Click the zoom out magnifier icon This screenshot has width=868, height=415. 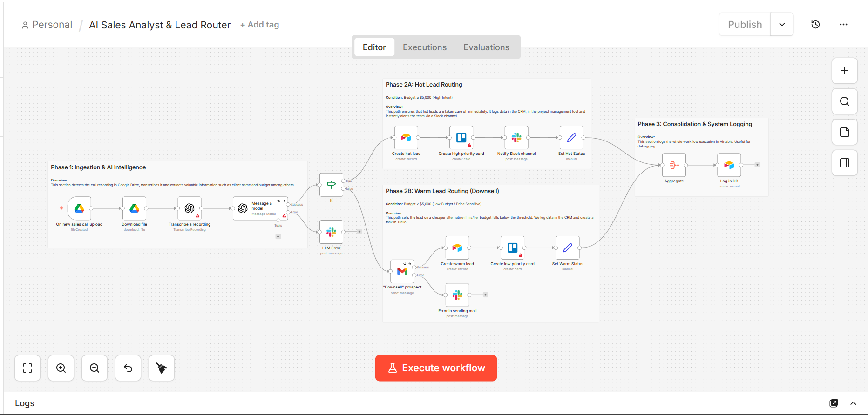pos(95,368)
